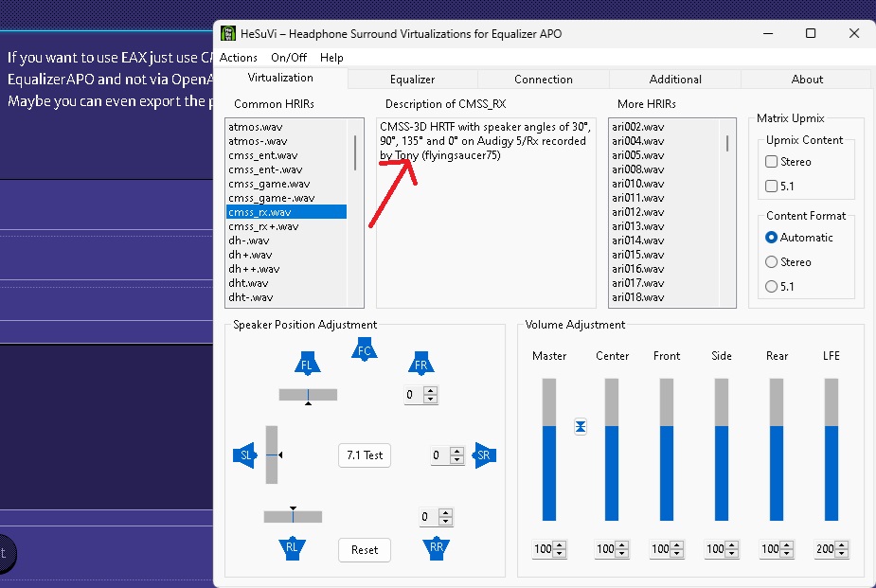Image resolution: width=876 pixels, height=588 pixels.
Task: Enable the 5.1 upmix content checkbox
Action: [x=772, y=186]
